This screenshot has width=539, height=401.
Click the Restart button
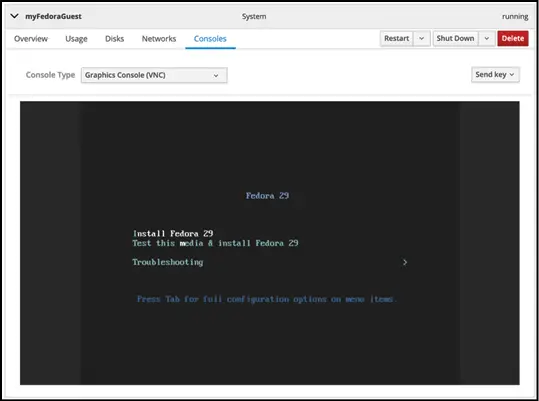click(396, 38)
